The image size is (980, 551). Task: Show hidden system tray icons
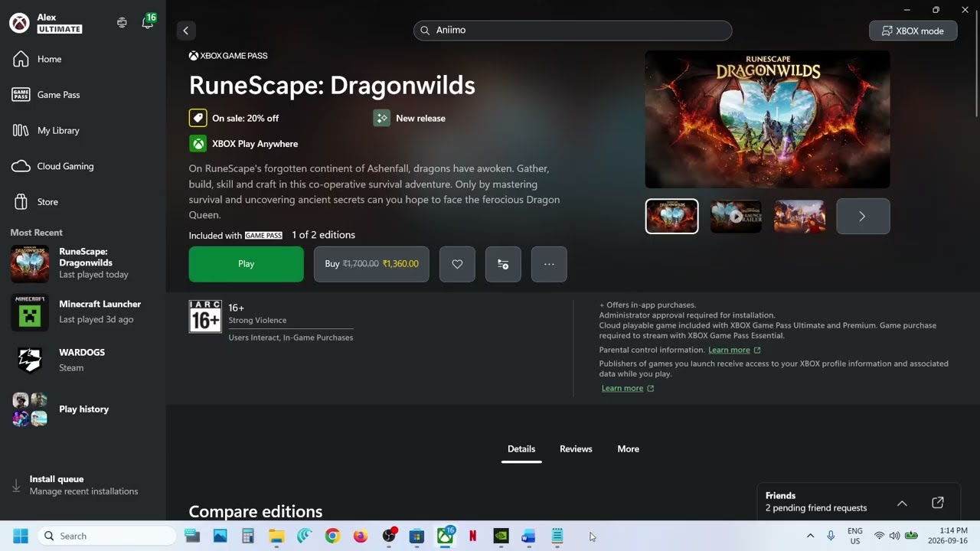click(x=810, y=536)
